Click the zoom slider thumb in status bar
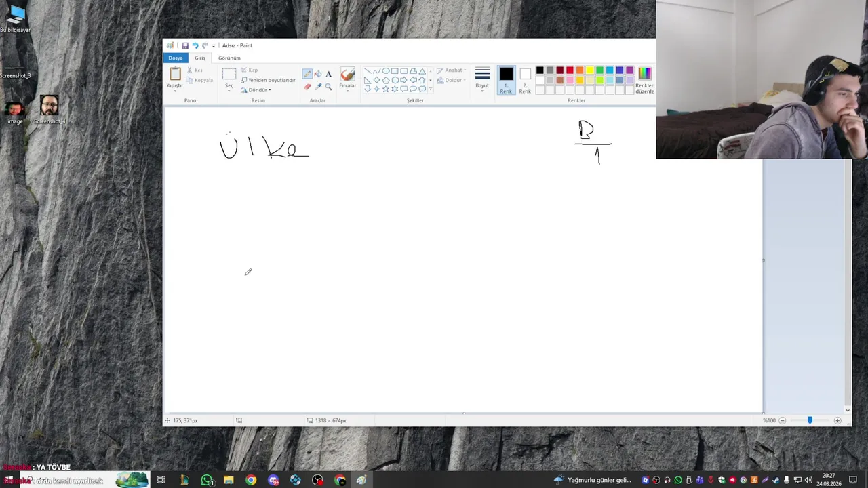868x488 pixels. point(810,420)
